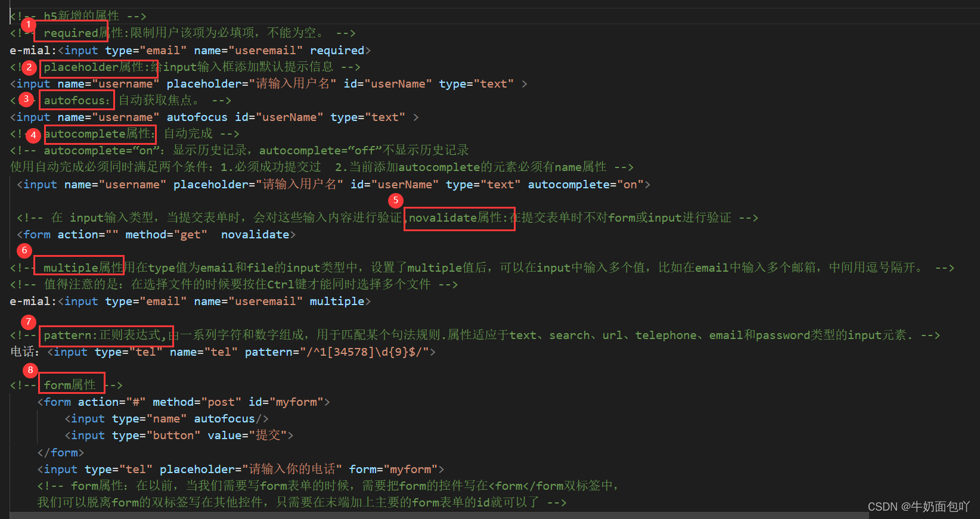Viewport: 980px width, 519px height.
Task: Click type="button" in the submit input tag
Action: pos(156,436)
